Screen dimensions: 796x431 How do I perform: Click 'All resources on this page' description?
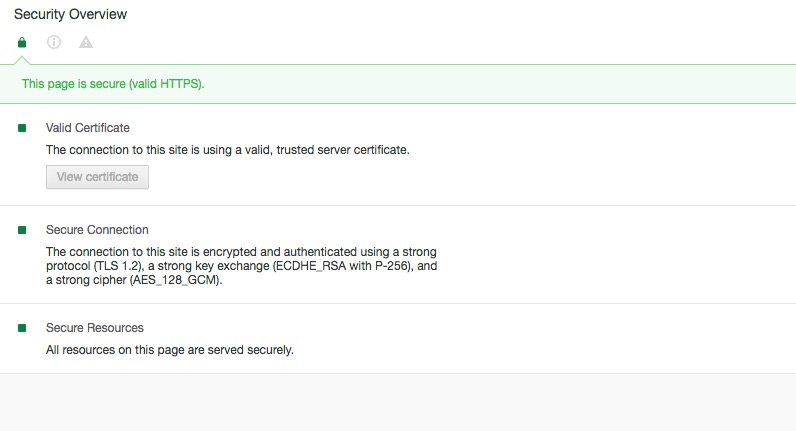tap(170, 350)
